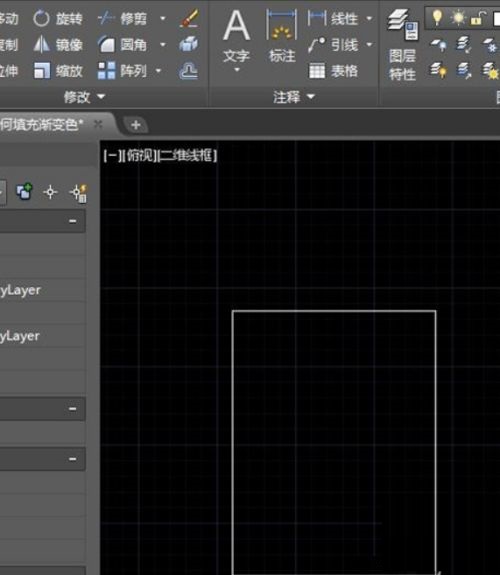Select the Mirror (镜像) tool
This screenshot has width=500, height=575.
tap(58, 45)
